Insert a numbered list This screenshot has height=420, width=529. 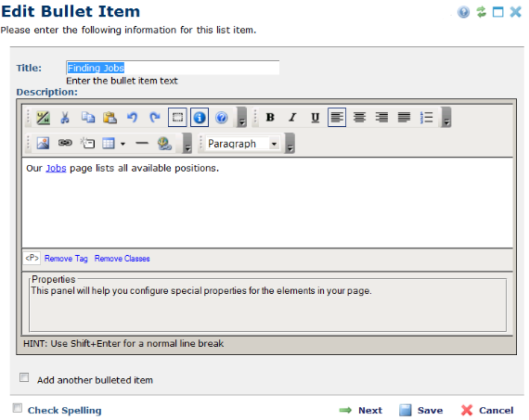click(426, 118)
